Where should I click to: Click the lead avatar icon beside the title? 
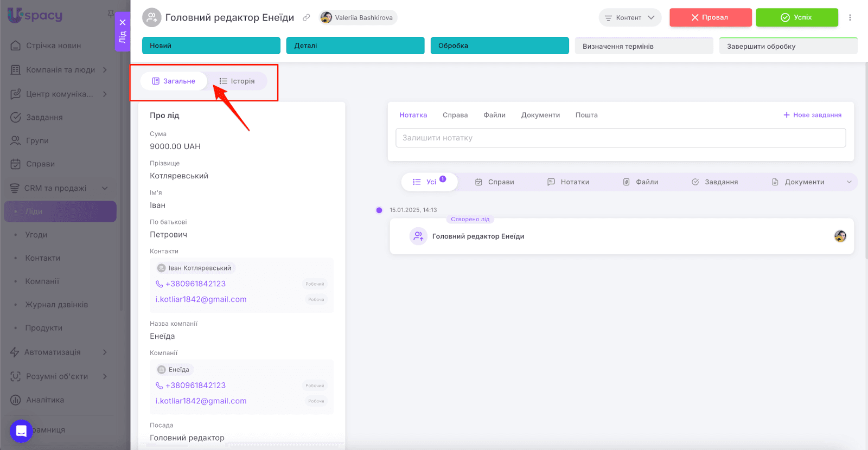[152, 17]
